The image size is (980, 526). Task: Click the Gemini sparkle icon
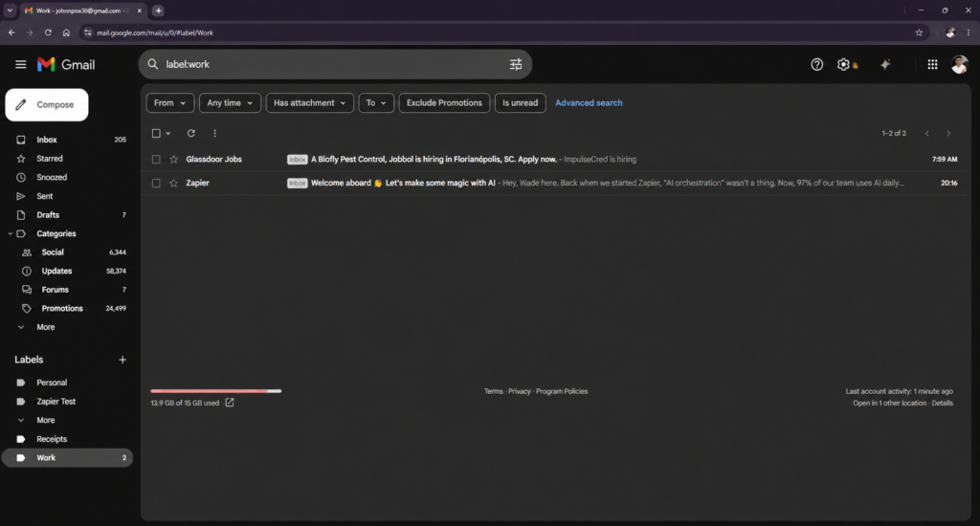pyautogui.click(x=885, y=64)
